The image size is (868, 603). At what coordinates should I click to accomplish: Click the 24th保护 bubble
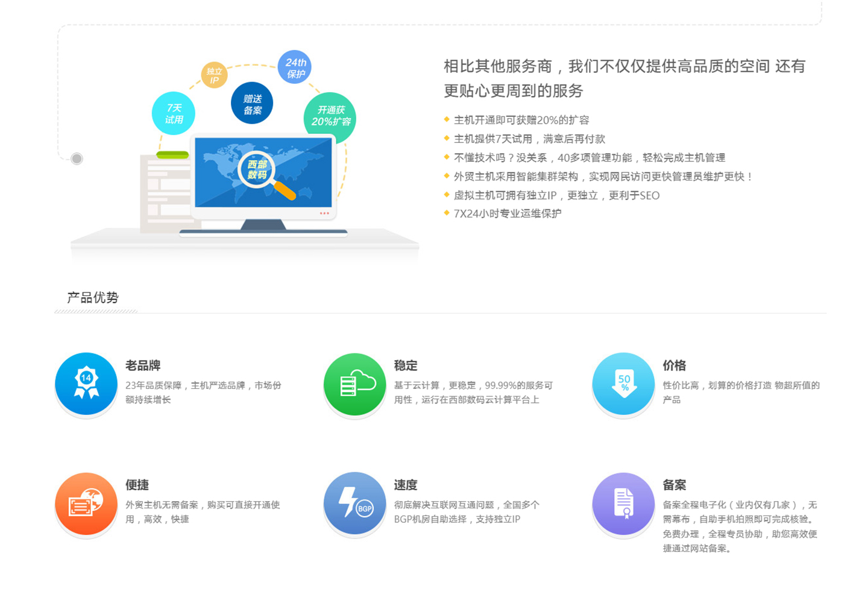coord(295,68)
